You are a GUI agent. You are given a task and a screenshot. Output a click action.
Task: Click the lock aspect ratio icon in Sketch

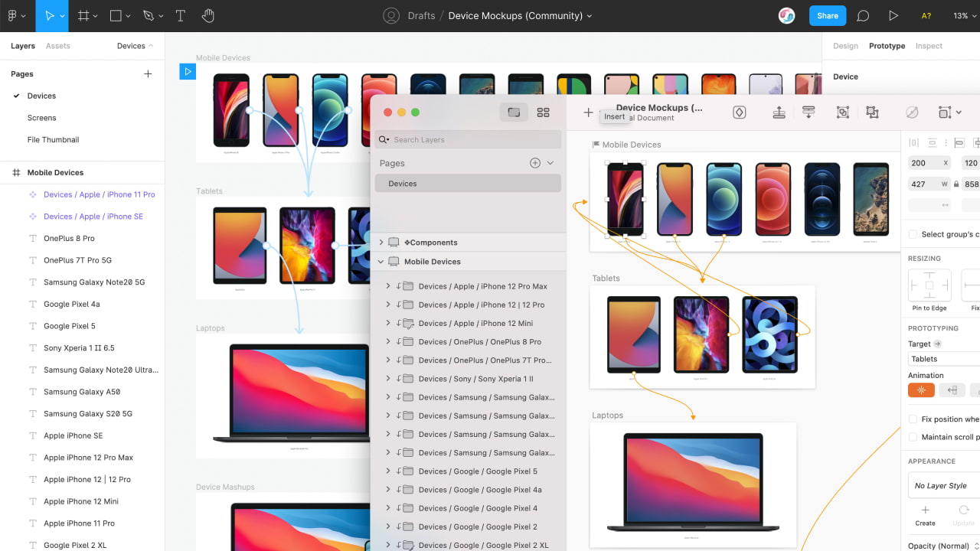955,184
